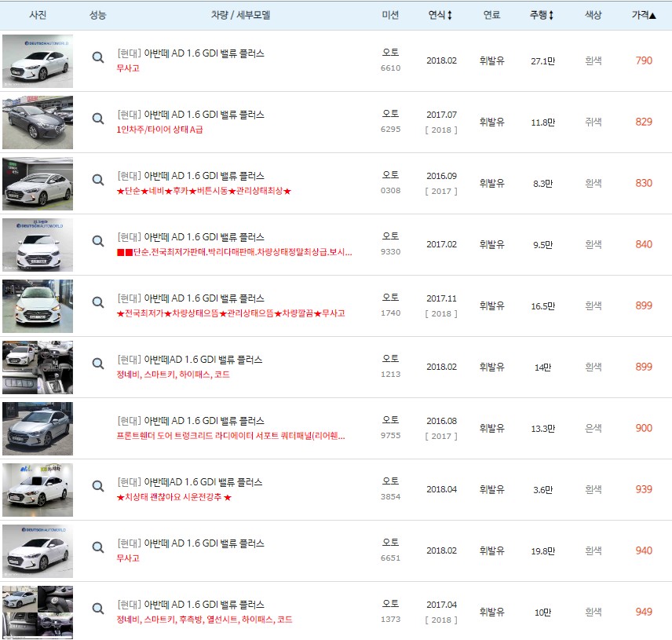Click ★전국최저가★차량상태으뜸 description text
Screen dimensions: 672x640
coord(231,313)
